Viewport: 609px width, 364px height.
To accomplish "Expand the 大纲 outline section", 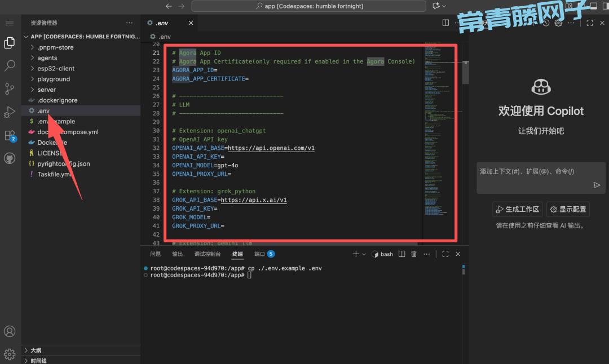I will (x=81, y=350).
